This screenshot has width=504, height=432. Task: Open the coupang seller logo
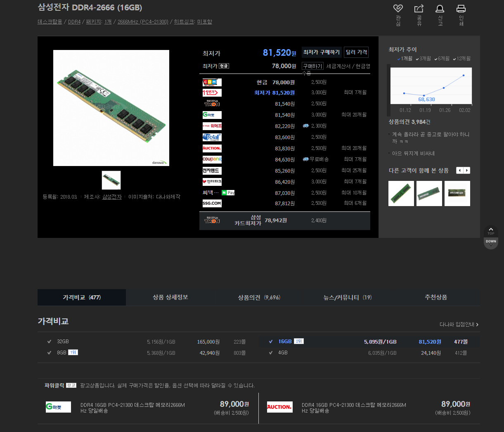pos(212,159)
